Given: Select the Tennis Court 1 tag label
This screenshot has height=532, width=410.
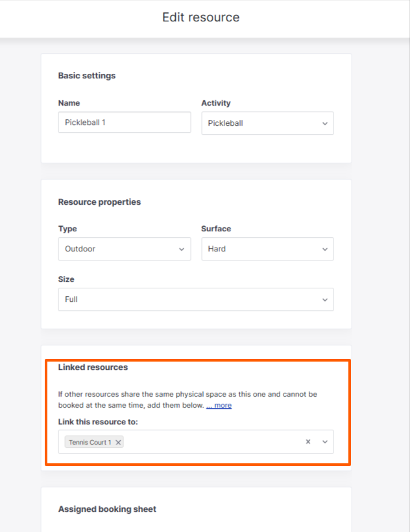Looking at the screenshot, I should (x=90, y=442).
